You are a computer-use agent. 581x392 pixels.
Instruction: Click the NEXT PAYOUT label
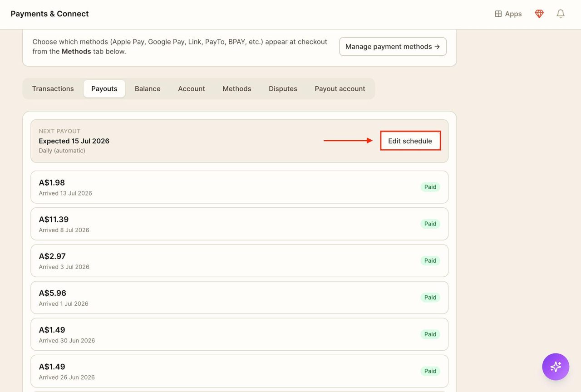click(x=59, y=131)
